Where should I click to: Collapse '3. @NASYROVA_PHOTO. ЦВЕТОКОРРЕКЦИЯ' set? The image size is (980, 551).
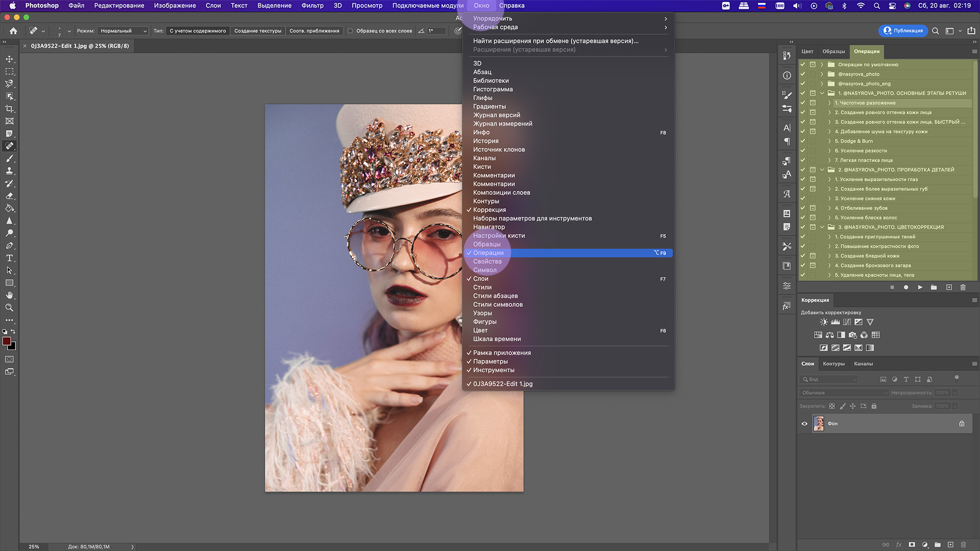pos(822,227)
